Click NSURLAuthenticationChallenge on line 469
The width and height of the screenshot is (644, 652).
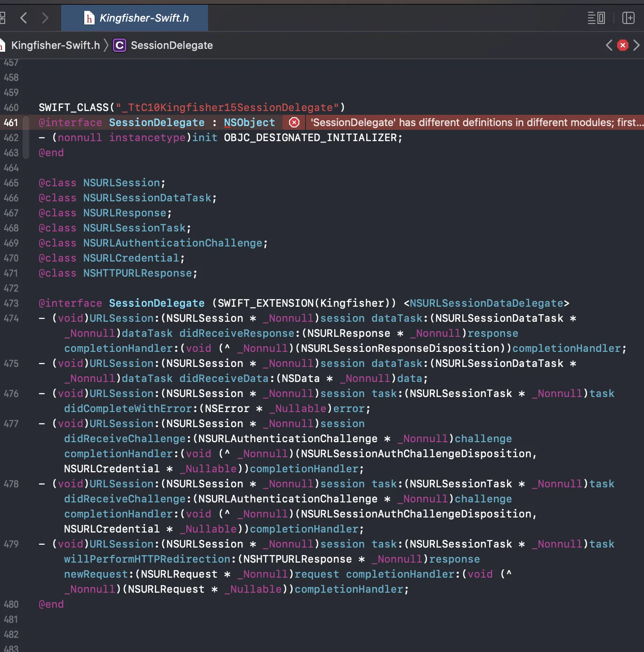(173, 243)
